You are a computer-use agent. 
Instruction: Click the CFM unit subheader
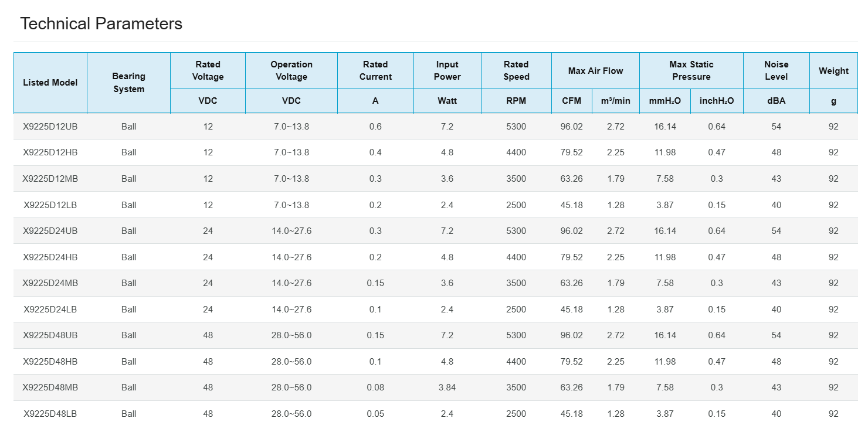(571, 101)
